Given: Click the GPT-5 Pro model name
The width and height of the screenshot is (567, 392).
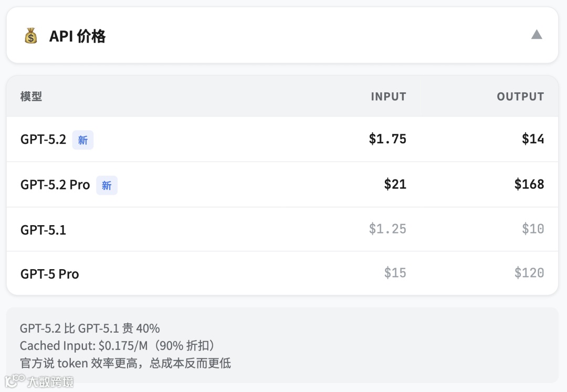Looking at the screenshot, I should tap(49, 274).
